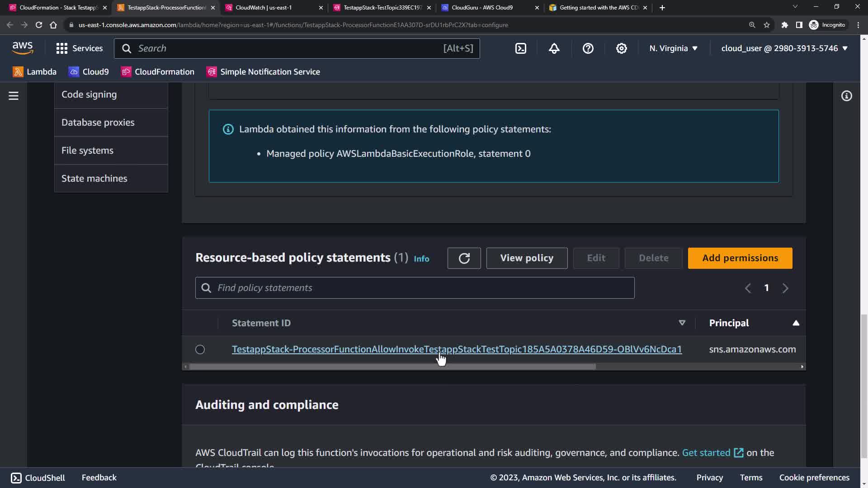Sort by the Statement ID column arrow
The image size is (868, 488).
tap(682, 323)
